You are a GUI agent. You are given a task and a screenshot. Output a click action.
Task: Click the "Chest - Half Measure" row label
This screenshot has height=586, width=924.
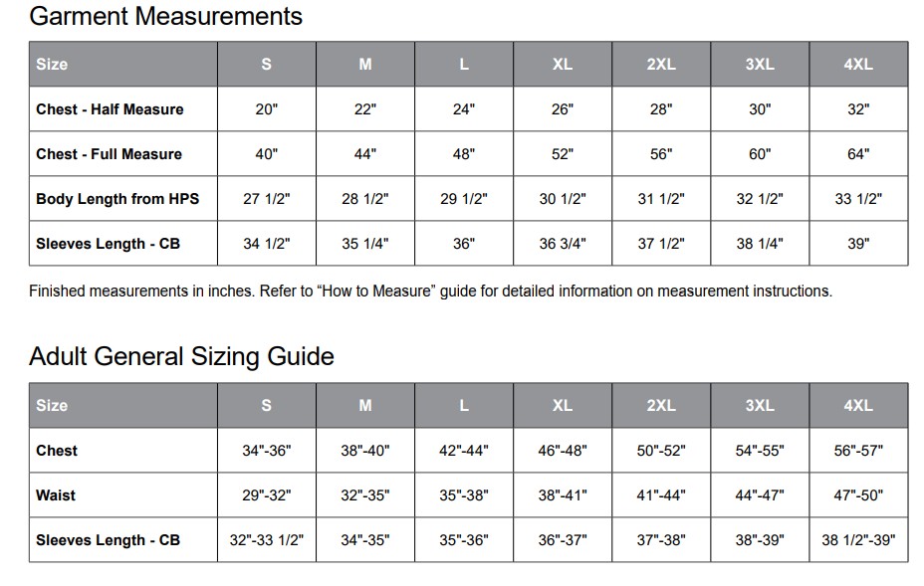click(110, 109)
